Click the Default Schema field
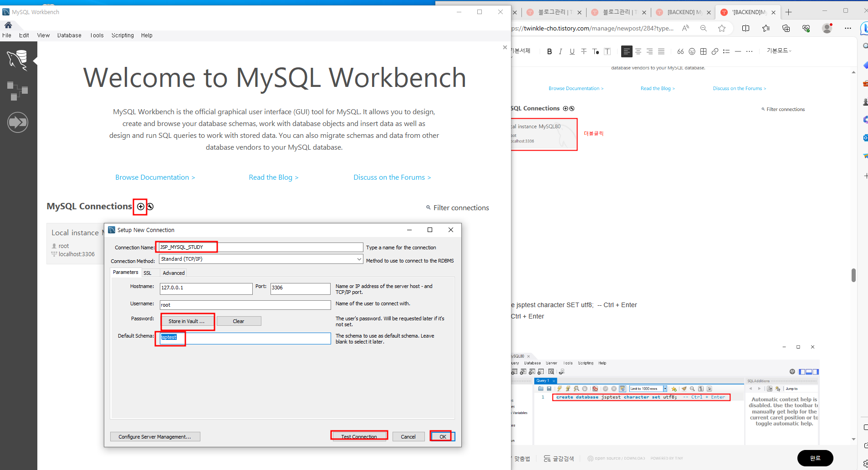 pyautogui.click(x=245, y=338)
